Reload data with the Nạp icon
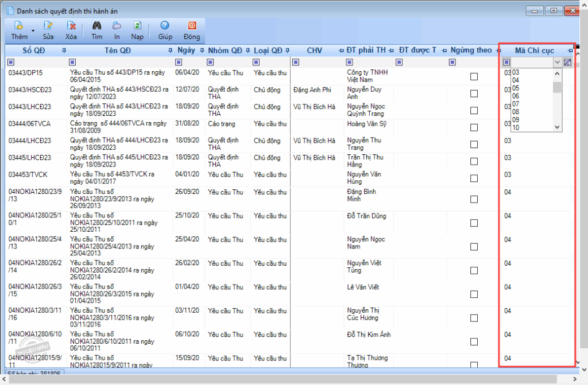 click(137, 26)
